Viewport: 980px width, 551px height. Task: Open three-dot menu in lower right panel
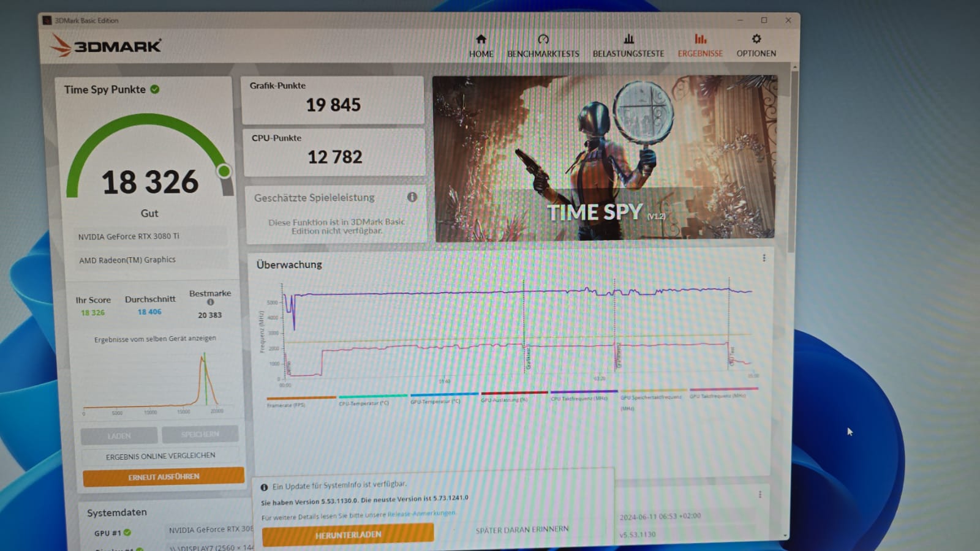click(760, 494)
